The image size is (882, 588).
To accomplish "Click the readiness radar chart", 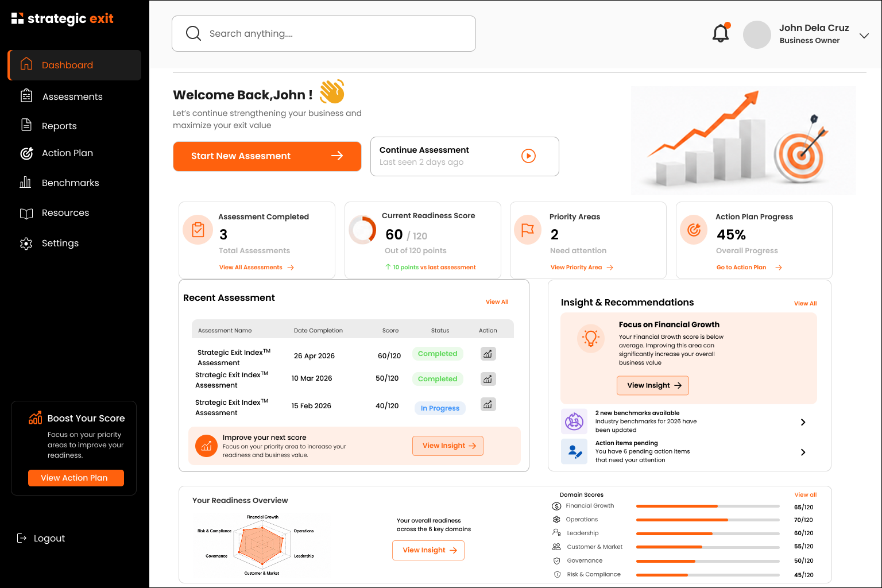I will tap(262, 546).
